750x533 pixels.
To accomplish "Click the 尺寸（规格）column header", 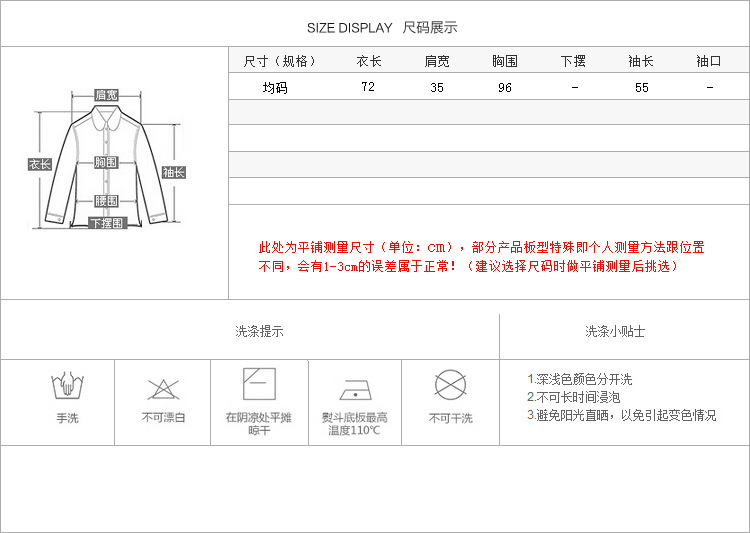I will tap(280, 61).
